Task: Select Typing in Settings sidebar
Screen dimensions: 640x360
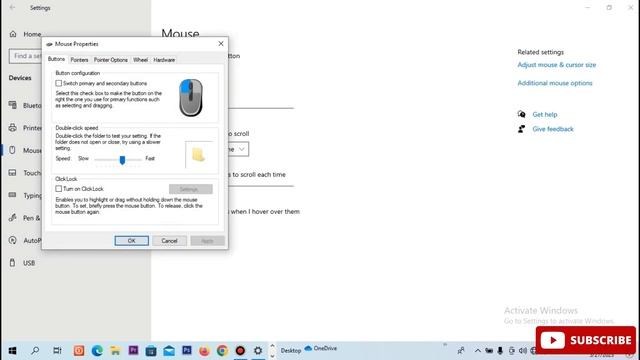Action: [25, 196]
